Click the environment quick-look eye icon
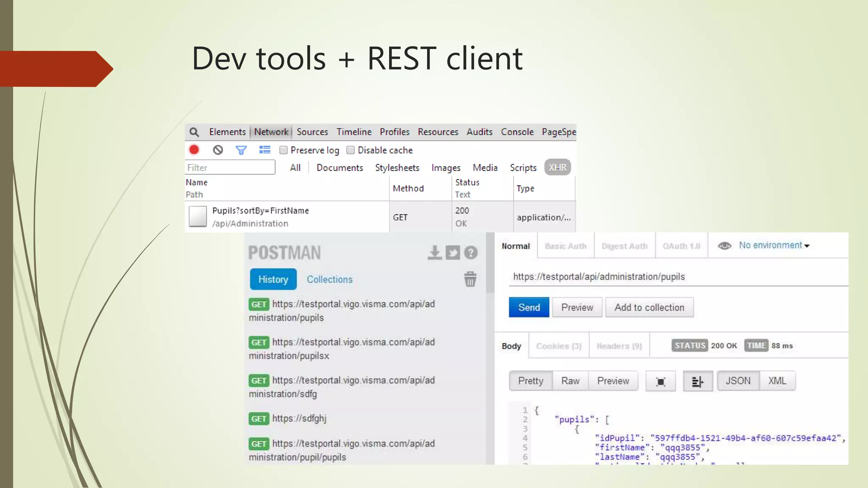The image size is (868, 488). [725, 246]
